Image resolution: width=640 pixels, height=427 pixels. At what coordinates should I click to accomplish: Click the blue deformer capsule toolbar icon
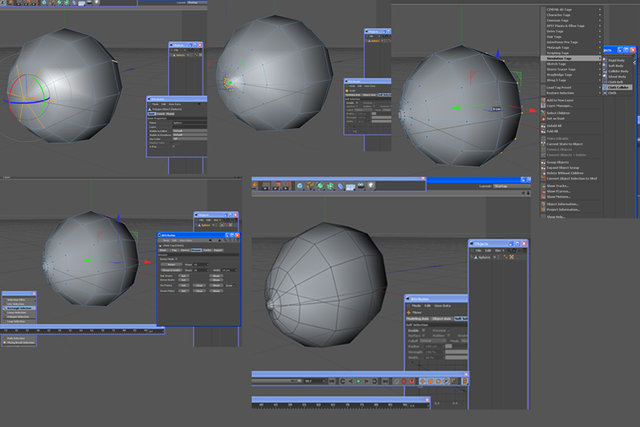pyautogui.click(x=340, y=186)
